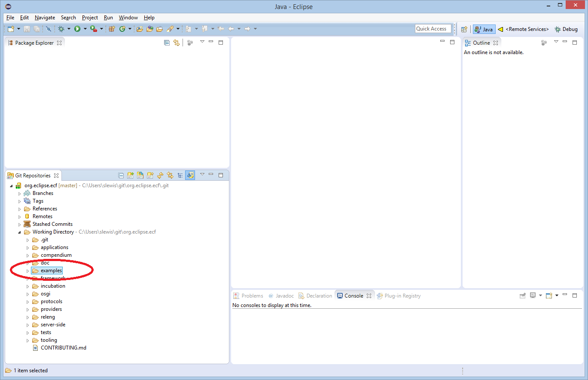Viewport: 588px width, 380px height.
Task: Switch to the Remote Services perspective
Action: pos(523,29)
